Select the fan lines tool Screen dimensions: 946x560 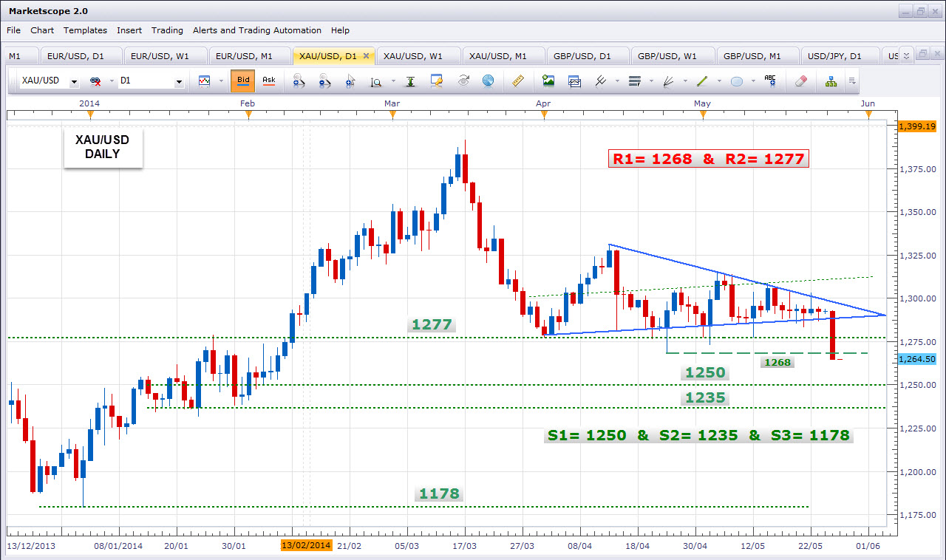(668, 81)
